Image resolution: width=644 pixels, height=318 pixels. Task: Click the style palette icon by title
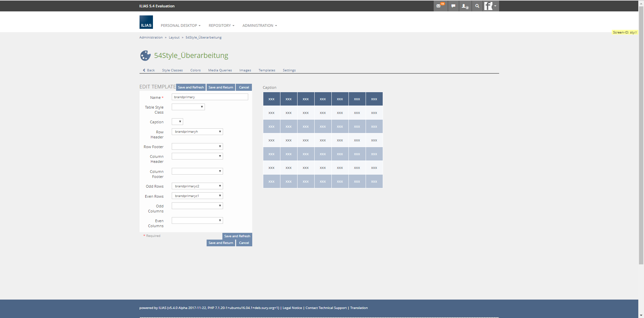click(145, 56)
